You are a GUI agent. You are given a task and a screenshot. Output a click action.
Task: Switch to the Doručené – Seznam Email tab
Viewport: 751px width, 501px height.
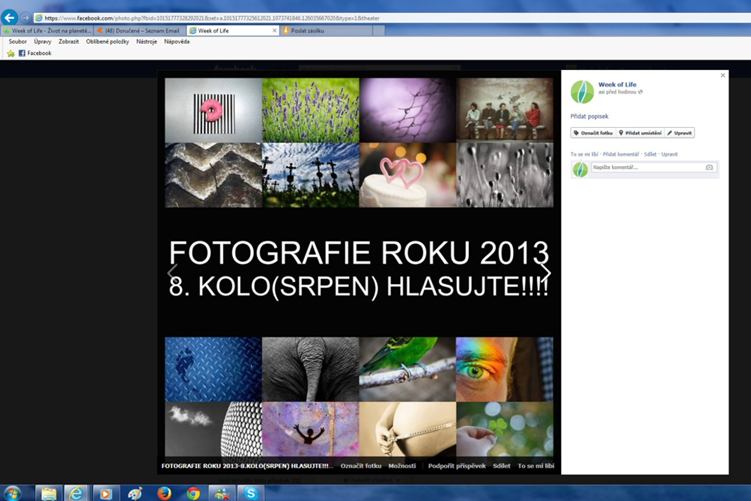tap(140, 30)
